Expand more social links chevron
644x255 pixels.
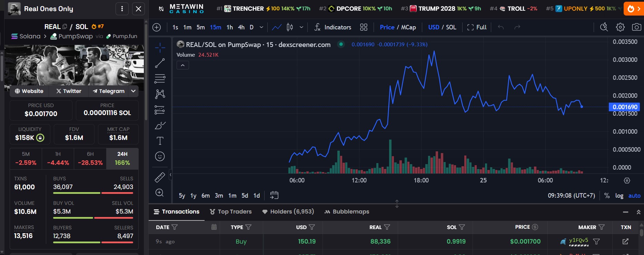pos(133,91)
